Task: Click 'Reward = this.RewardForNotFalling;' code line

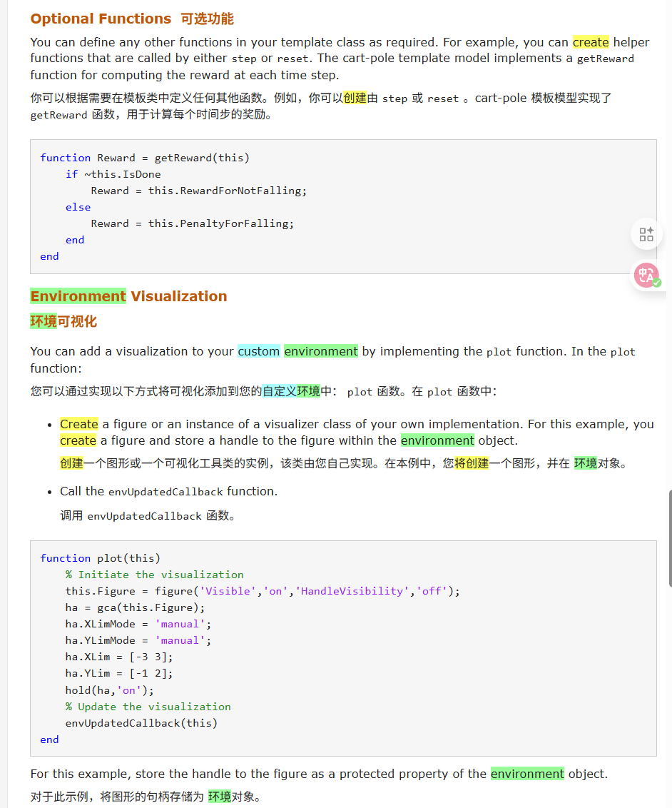Action: (x=199, y=191)
